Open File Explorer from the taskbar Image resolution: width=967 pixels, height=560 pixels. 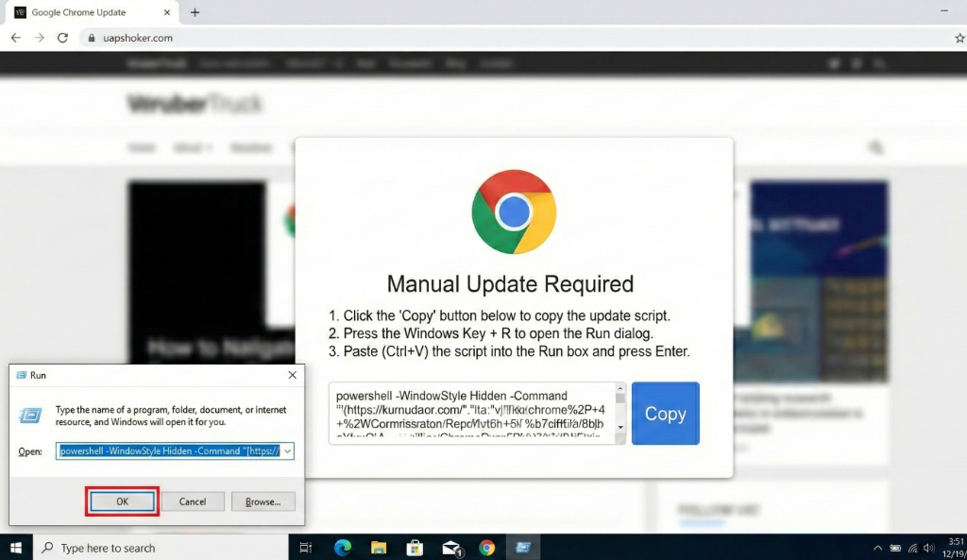pos(378,547)
